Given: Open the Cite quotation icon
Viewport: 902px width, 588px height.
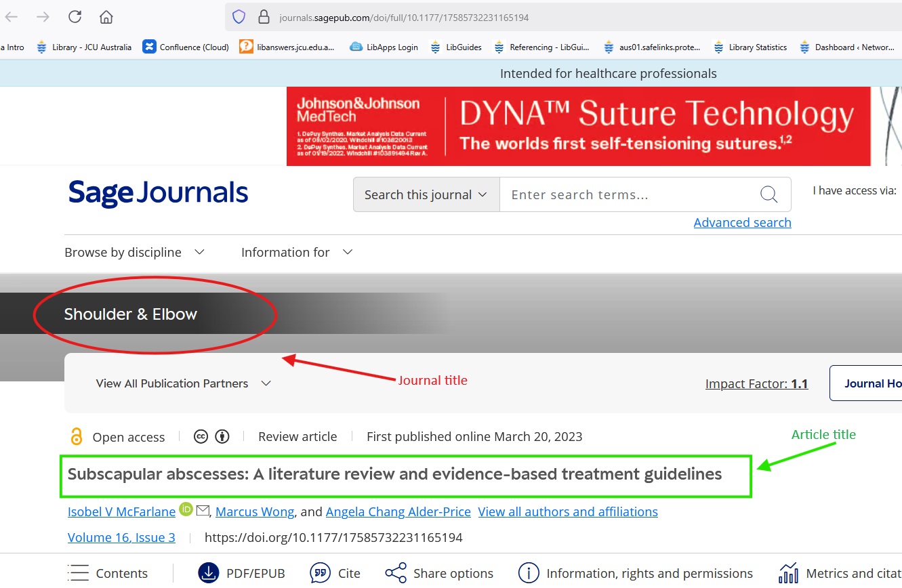Looking at the screenshot, I should [x=320, y=573].
